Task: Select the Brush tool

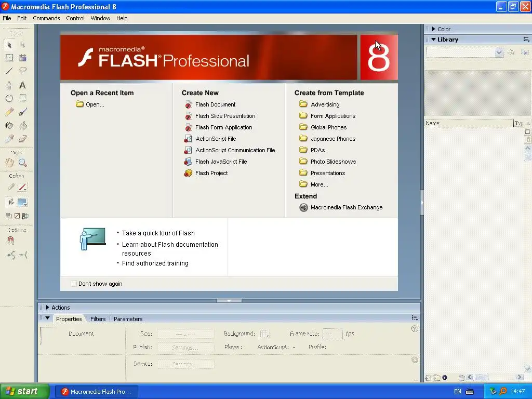Action: point(23,112)
